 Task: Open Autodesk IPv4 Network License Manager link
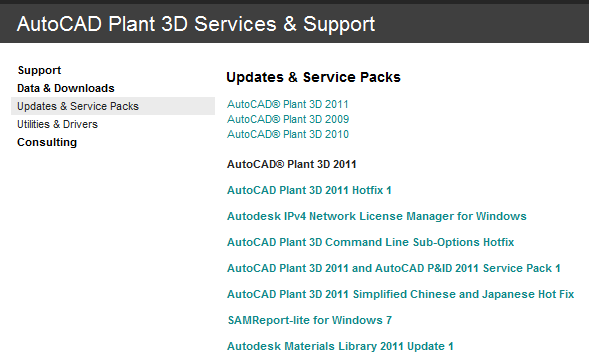coord(377,216)
